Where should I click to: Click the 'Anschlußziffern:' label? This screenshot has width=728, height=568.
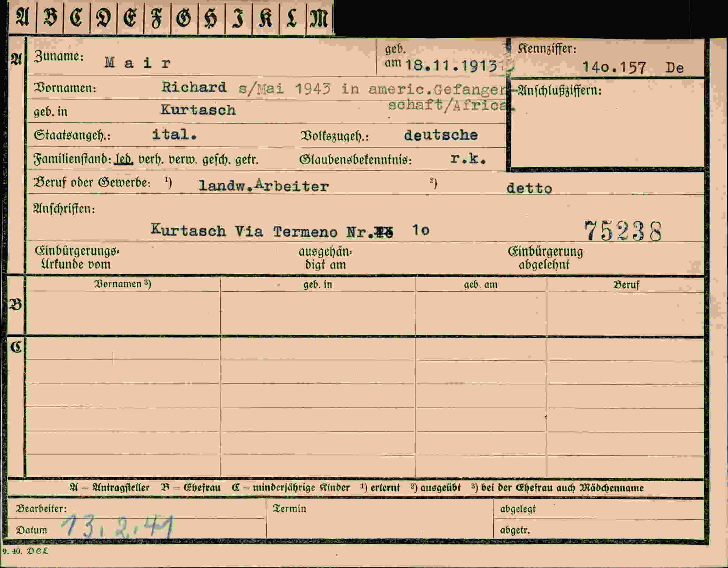pos(560,90)
